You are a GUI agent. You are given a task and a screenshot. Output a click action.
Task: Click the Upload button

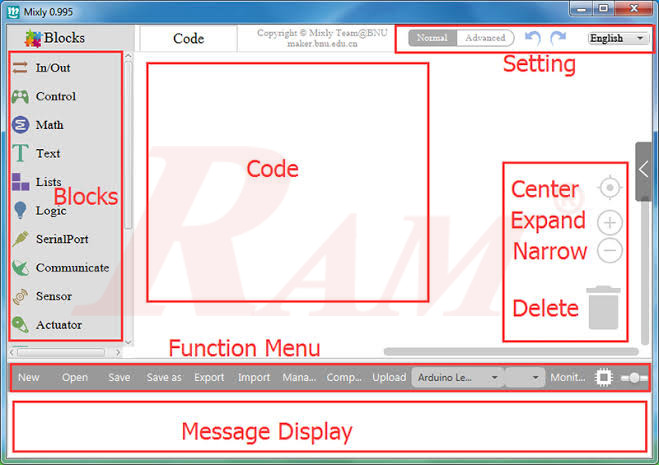click(x=389, y=378)
